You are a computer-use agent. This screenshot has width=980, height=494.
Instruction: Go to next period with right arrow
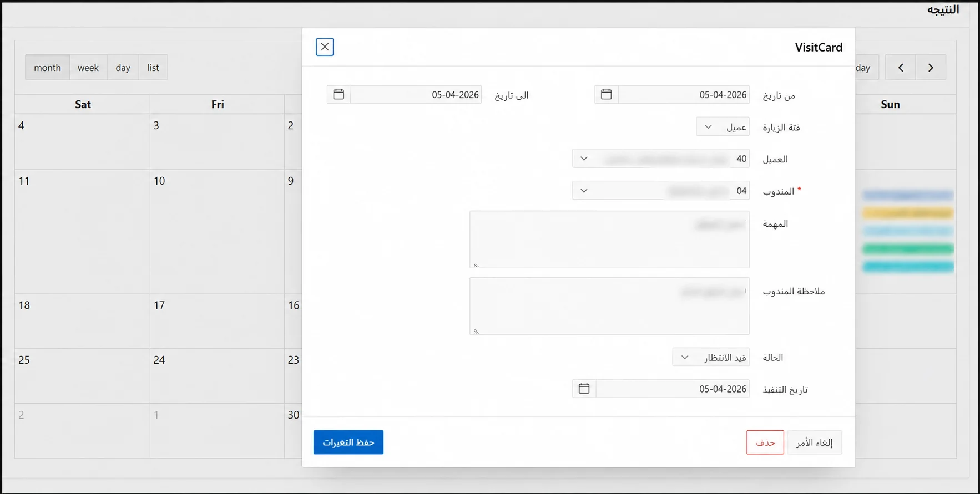tap(931, 68)
